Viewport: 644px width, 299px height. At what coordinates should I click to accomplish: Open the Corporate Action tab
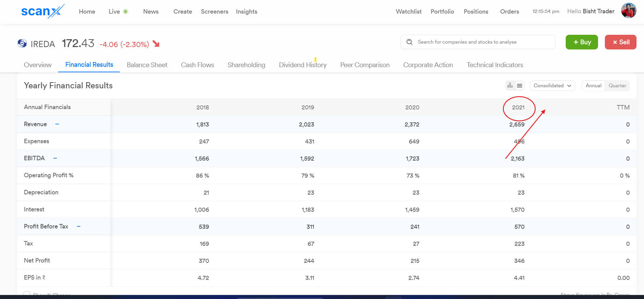pos(428,65)
